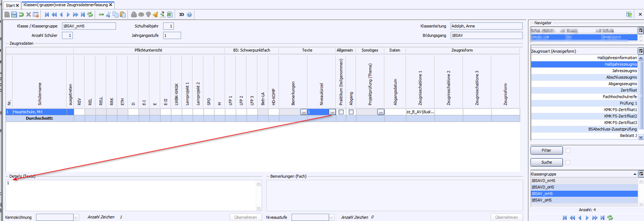
Task: Open the Kennzeichnung dropdown
Action: (x=77, y=217)
